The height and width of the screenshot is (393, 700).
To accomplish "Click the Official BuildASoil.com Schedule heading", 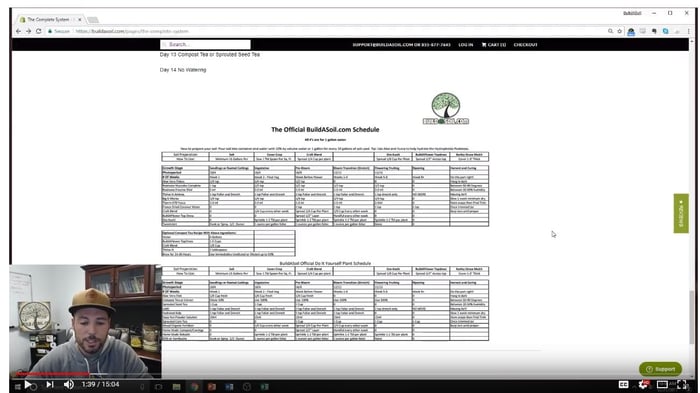I will tap(325, 130).
